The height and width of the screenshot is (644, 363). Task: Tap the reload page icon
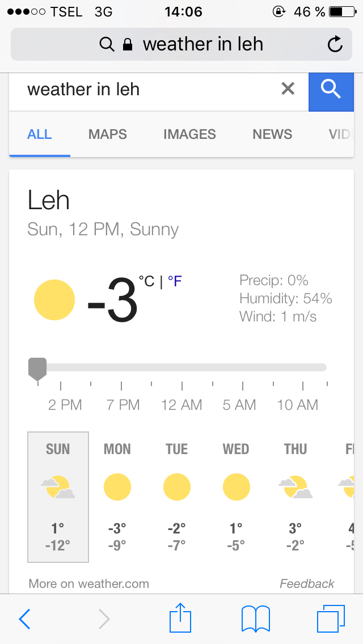click(x=335, y=44)
